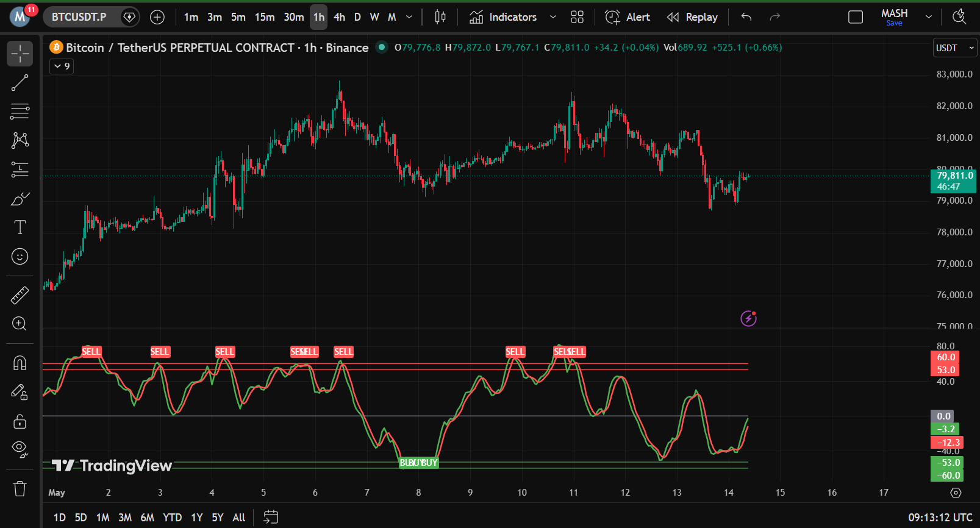This screenshot has height=528, width=980.
Task: Switch to the Daily (D) timeframe
Action: [357, 17]
